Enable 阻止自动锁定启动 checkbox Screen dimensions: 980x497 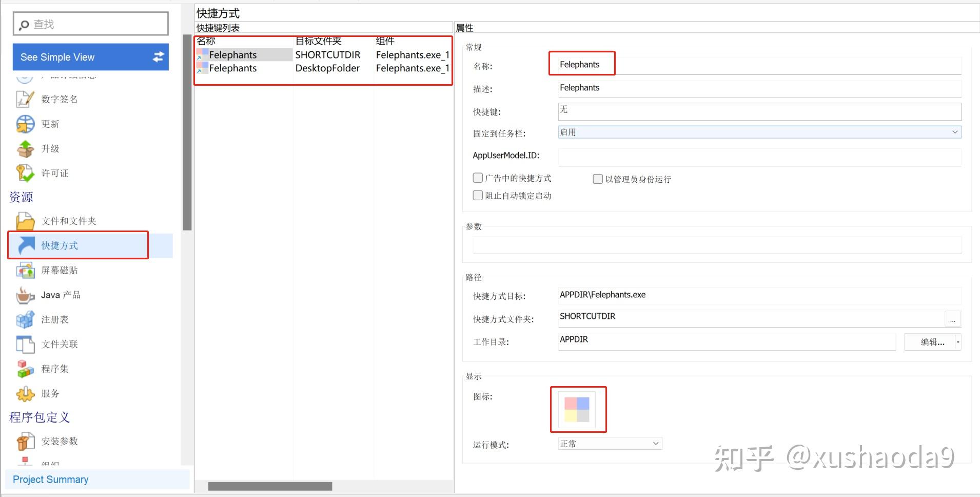coord(478,195)
